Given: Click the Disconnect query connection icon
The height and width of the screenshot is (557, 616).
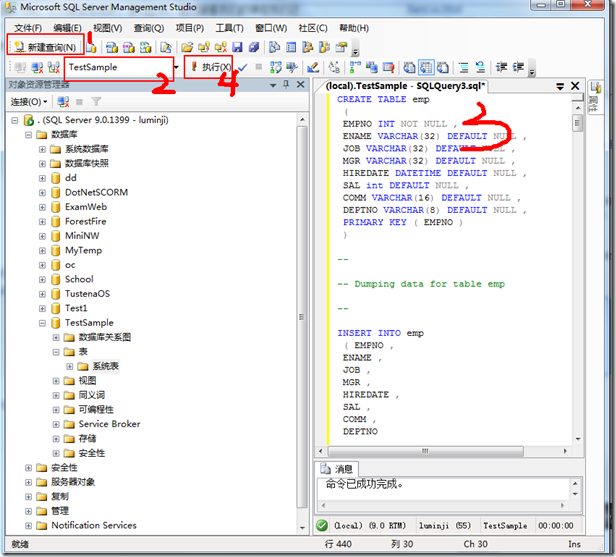Looking at the screenshot, I should pos(37,68).
